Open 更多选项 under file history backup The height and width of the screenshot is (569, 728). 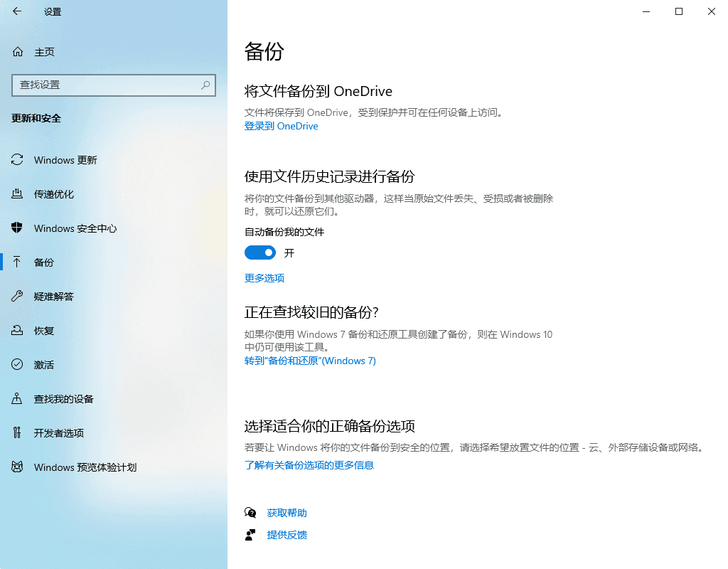[x=264, y=278]
